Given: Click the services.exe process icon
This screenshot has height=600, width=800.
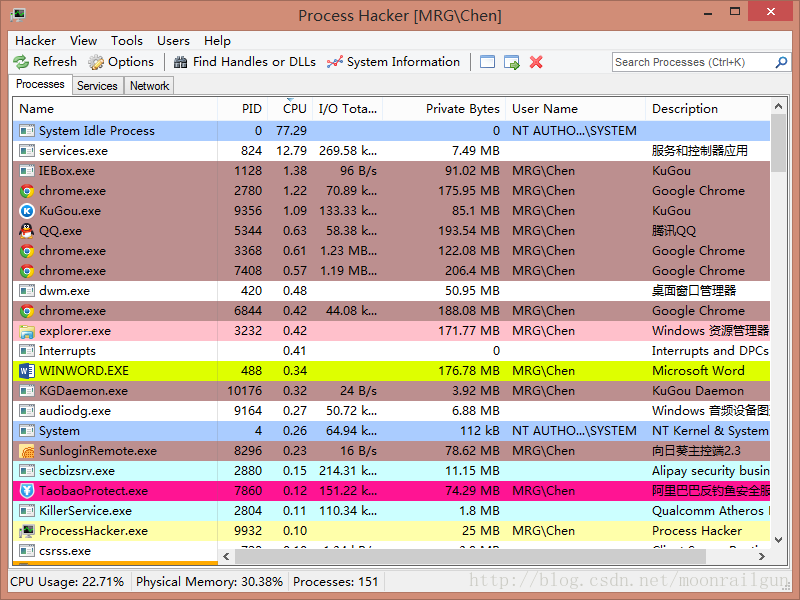Looking at the screenshot, I should [27, 151].
